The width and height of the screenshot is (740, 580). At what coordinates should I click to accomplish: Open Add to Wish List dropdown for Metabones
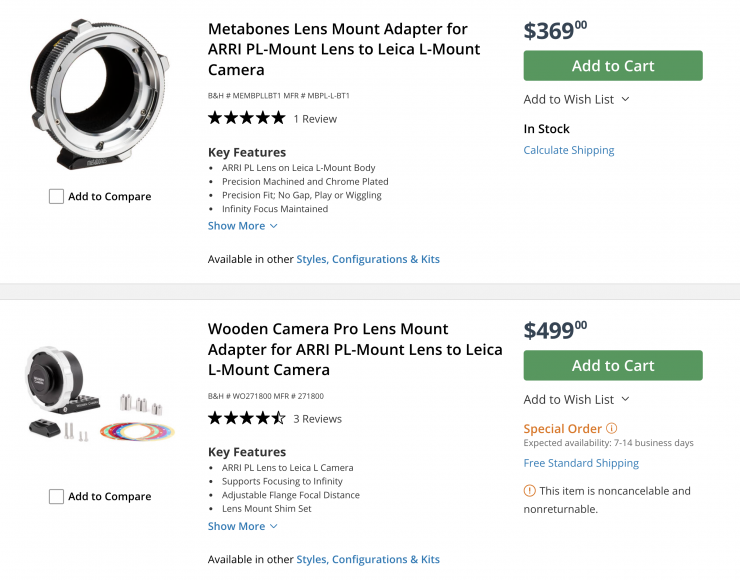(x=576, y=99)
